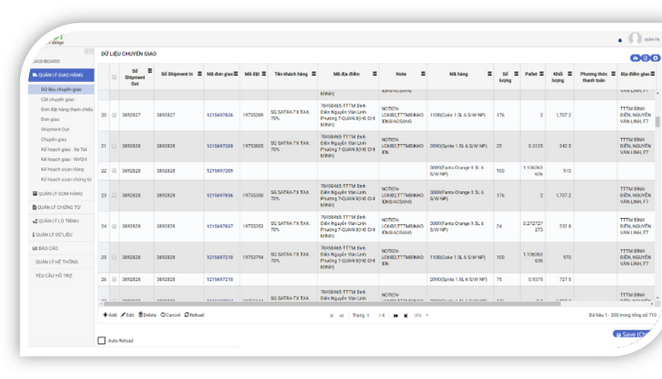
Task: Select Đơn giao submenu
Action: [x=50, y=119]
